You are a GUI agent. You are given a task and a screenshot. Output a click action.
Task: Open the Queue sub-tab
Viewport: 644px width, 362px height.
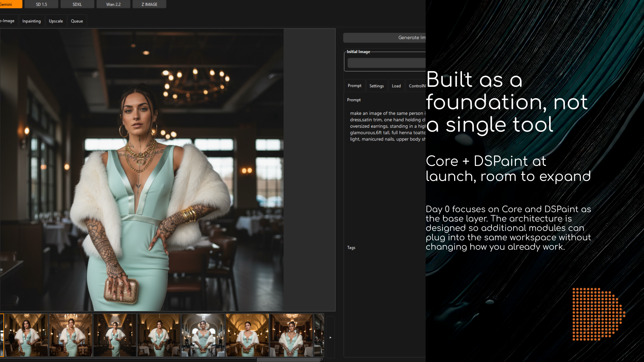77,21
